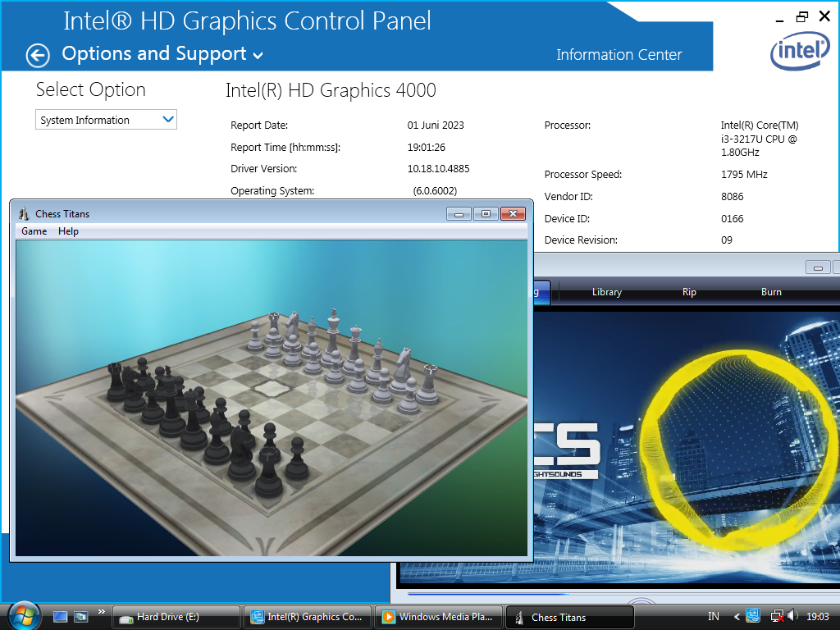Show hidden system tray icons
The width and height of the screenshot is (840, 630).
[x=736, y=617]
